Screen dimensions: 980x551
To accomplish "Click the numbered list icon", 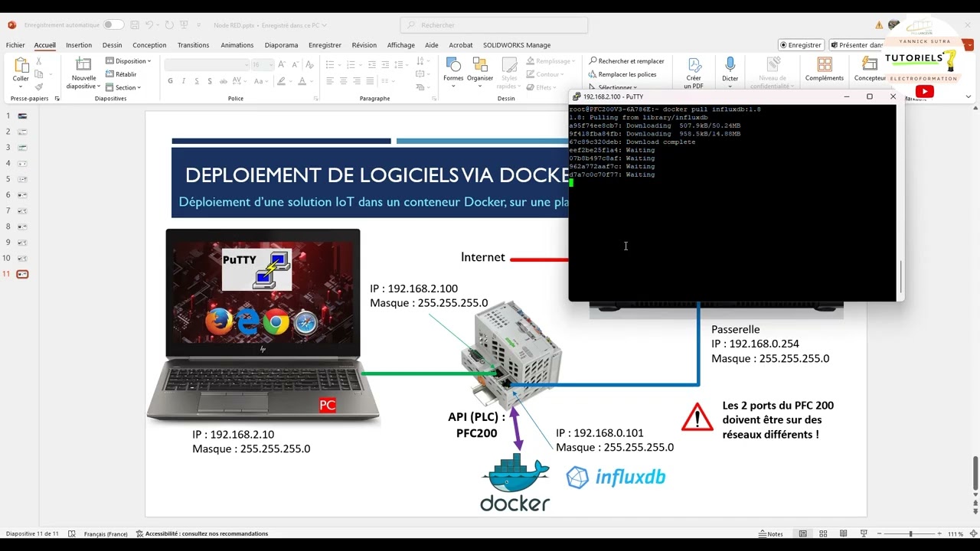I will tap(352, 65).
